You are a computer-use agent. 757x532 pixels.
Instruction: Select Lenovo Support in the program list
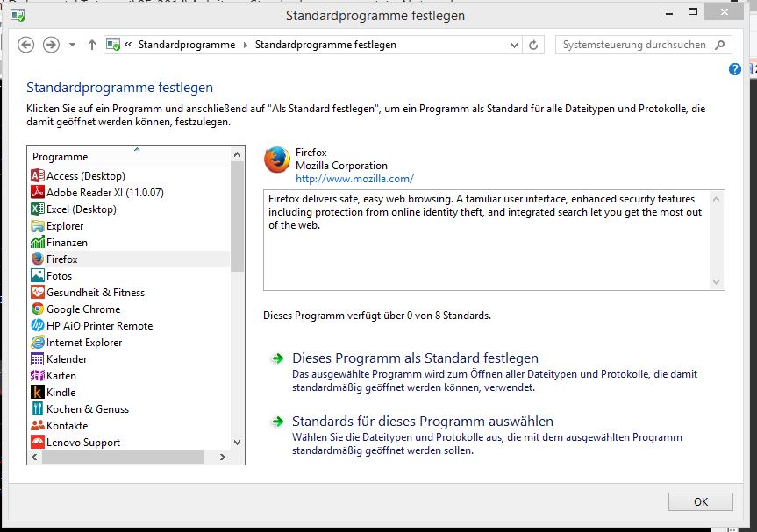point(129,443)
